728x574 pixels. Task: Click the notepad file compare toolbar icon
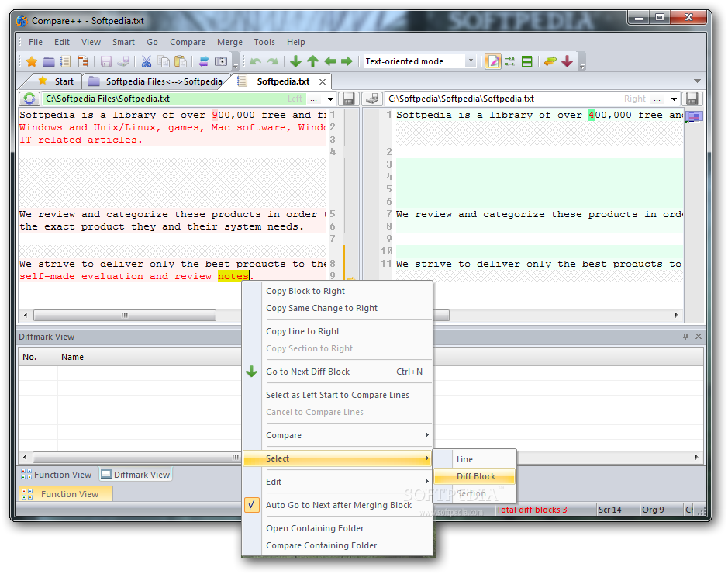[x=65, y=61]
